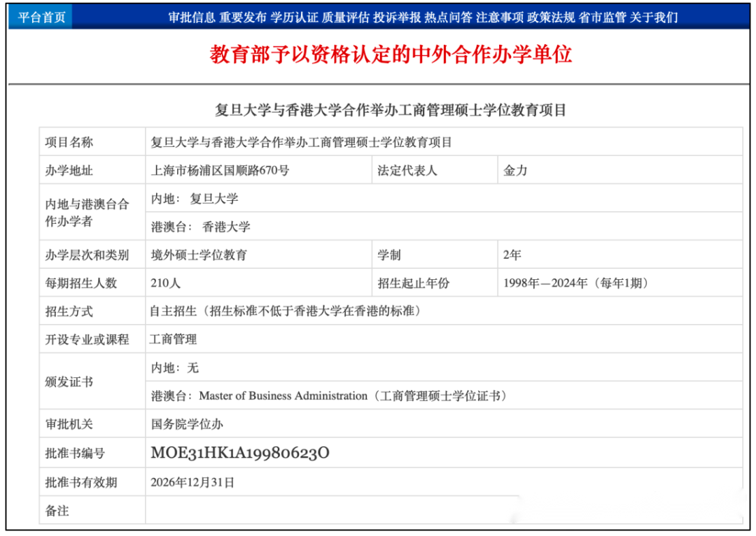The height and width of the screenshot is (536, 756).
Task: Click the centered project title above the table
Action: point(391,110)
